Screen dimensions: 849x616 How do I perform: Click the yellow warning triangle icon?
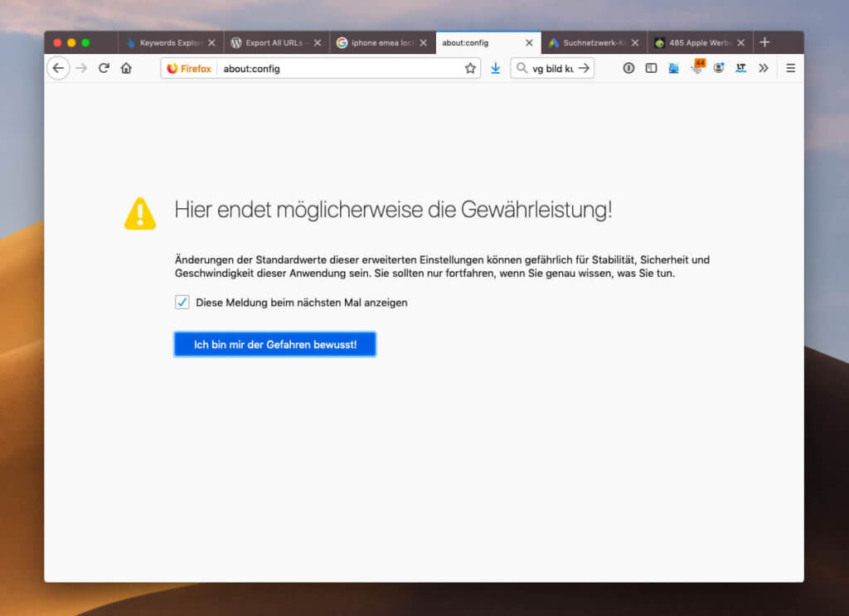139,214
